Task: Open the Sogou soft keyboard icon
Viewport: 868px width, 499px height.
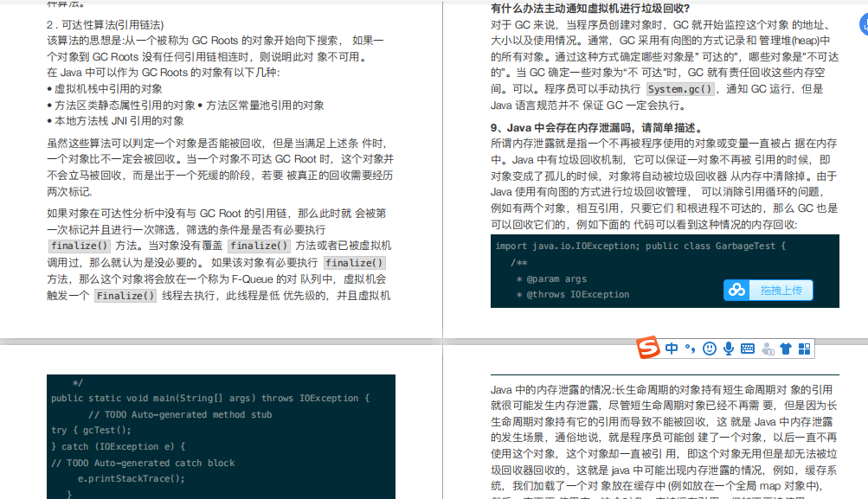Action: click(x=748, y=349)
